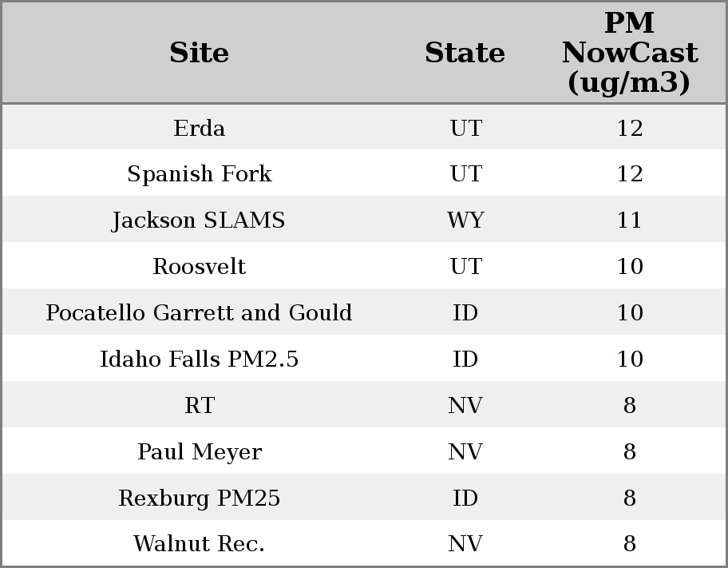Click the NV state for Paul Meyer
The width and height of the screenshot is (728, 568).
[465, 452]
